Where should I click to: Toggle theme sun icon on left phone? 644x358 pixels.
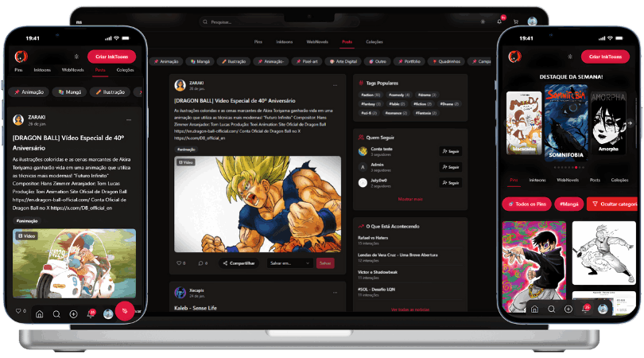click(x=76, y=56)
